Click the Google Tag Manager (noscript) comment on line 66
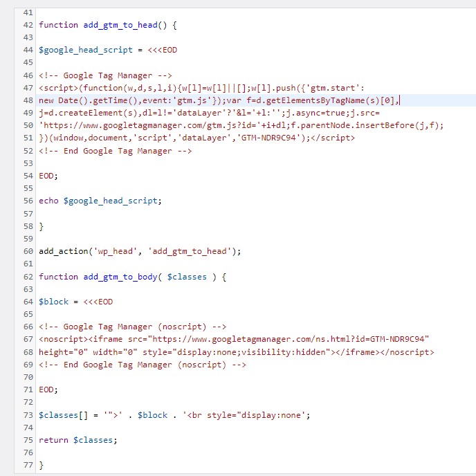This screenshot has width=476, height=476. (133, 327)
